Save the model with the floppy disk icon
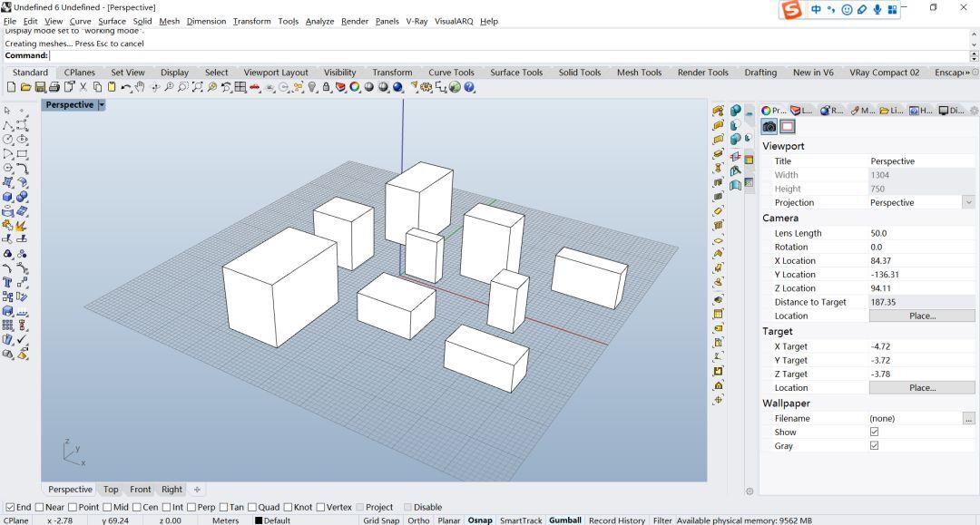Image resolution: width=980 pixels, height=525 pixels. tap(40, 87)
